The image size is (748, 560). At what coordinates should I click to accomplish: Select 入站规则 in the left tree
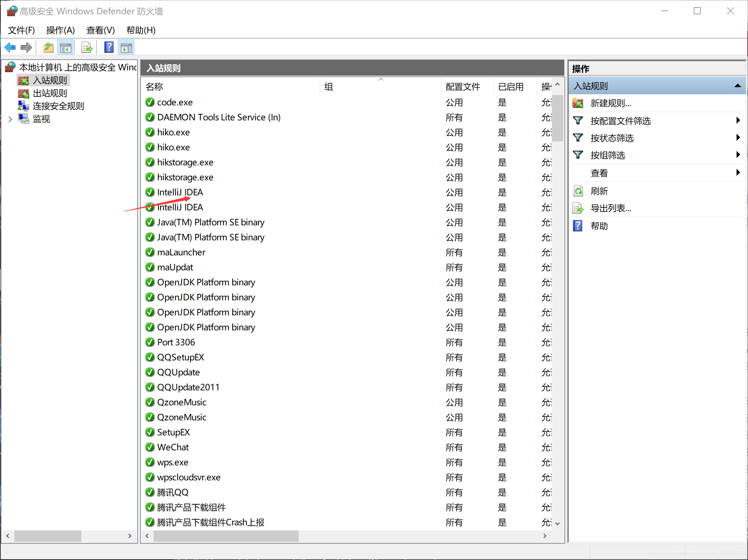pyautogui.click(x=50, y=81)
